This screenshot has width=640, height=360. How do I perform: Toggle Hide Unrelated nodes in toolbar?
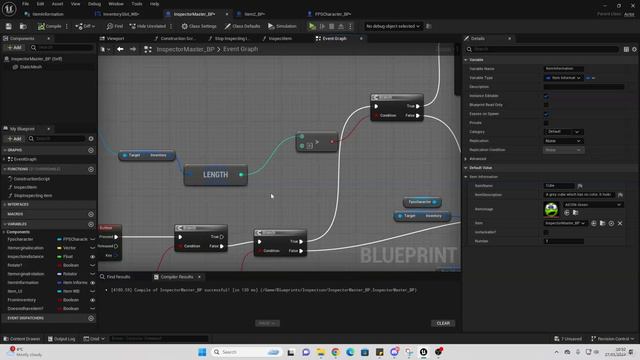click(148, 26)
